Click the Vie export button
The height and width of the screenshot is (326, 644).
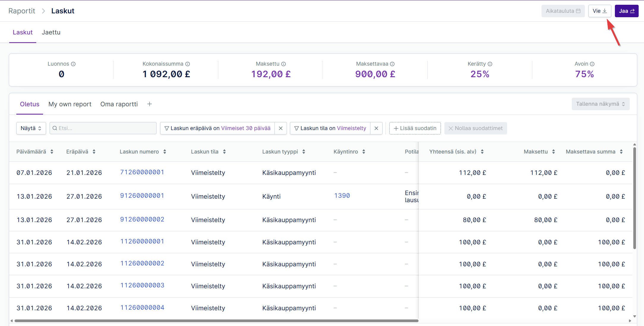click(600, 11)
